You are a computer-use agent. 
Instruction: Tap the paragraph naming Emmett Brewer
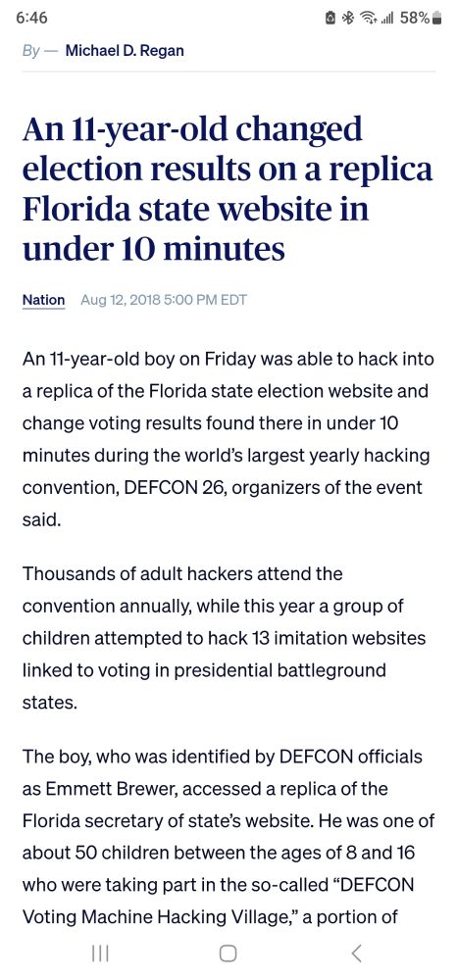point(228,837)
